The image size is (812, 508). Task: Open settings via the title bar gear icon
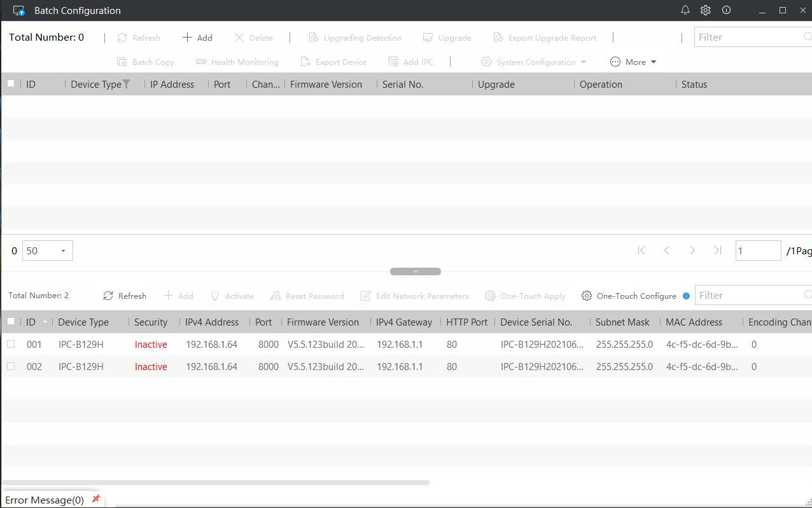705,10
